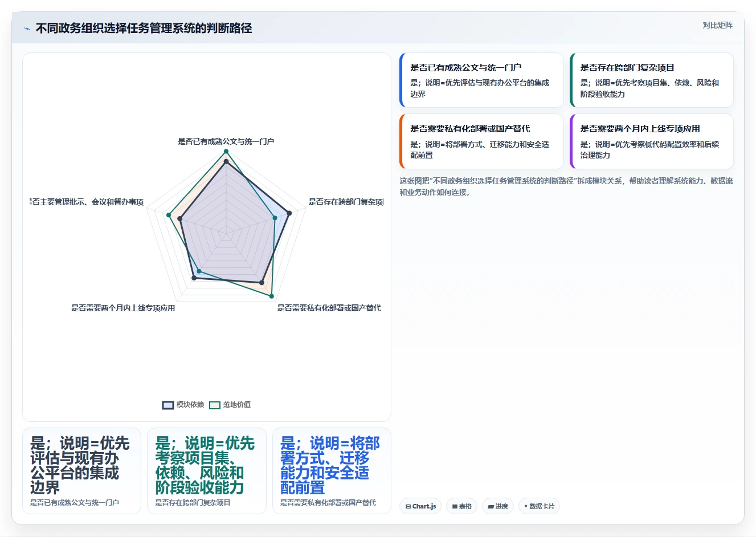Click teal 落地价值 point on 跨部门复杂项目 axis
756x537 pixels.
point(275,218)
